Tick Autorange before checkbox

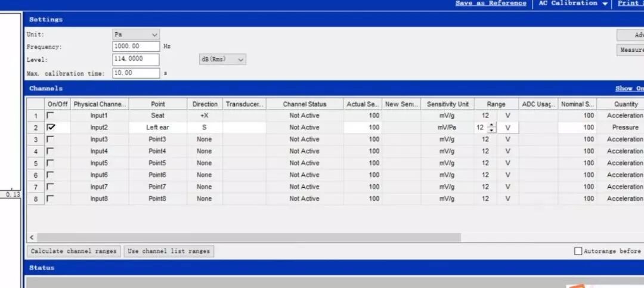point(578,251)
